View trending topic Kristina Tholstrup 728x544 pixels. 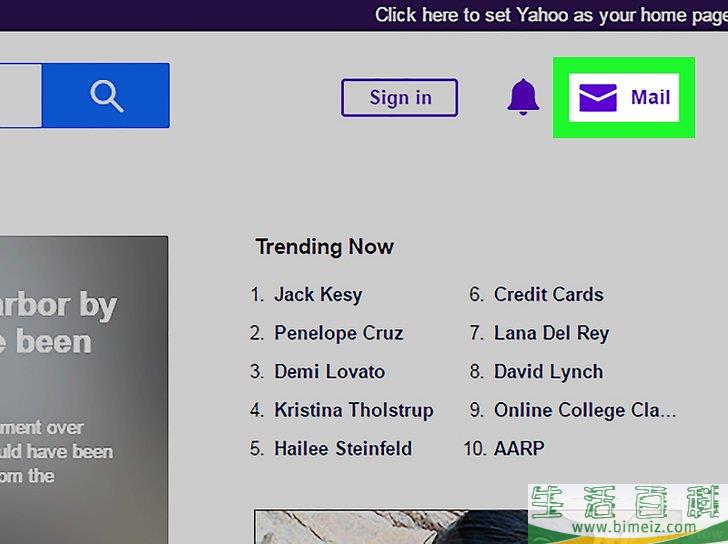click(353, 410)
